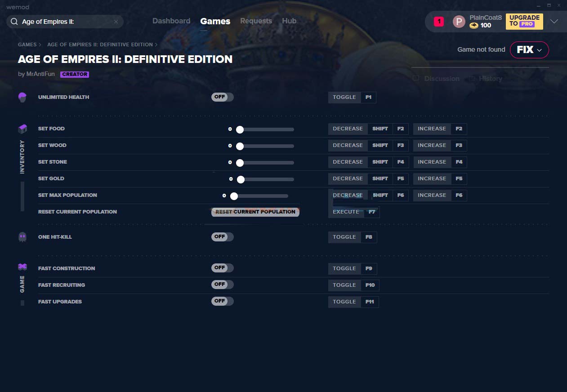Enable Fast Recruiting switch
The width and height of the screenshot is (567, 392).
tap(223, 285)
